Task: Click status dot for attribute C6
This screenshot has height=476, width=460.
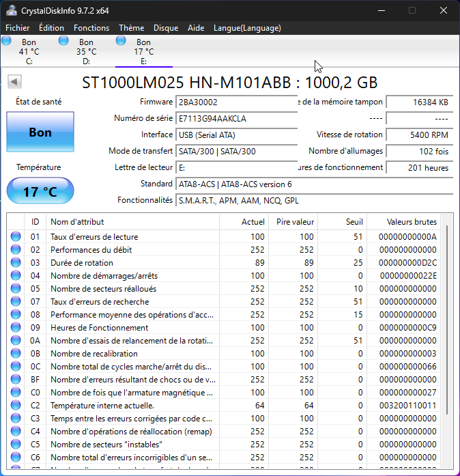Action: point(16,457)
